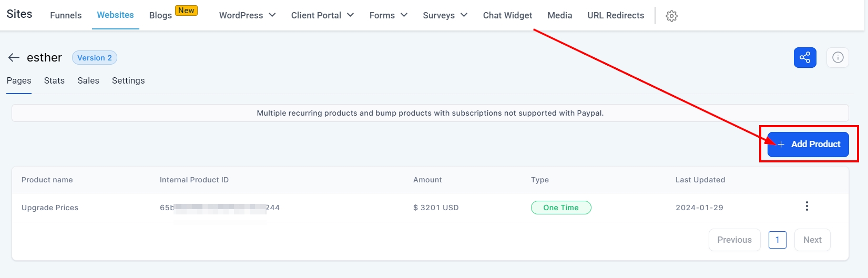Open the URL Redirects page

pyautogui.click(x=616, y=15)
